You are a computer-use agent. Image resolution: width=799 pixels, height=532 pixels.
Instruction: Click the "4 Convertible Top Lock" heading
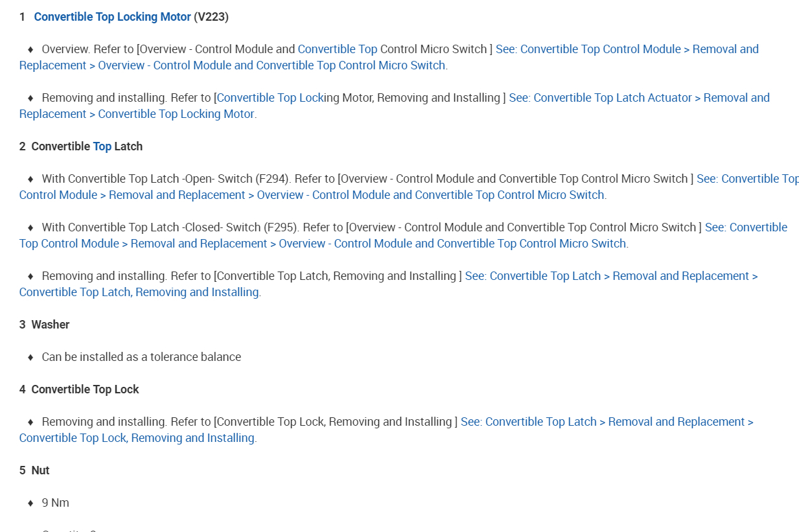click(79, 389)
